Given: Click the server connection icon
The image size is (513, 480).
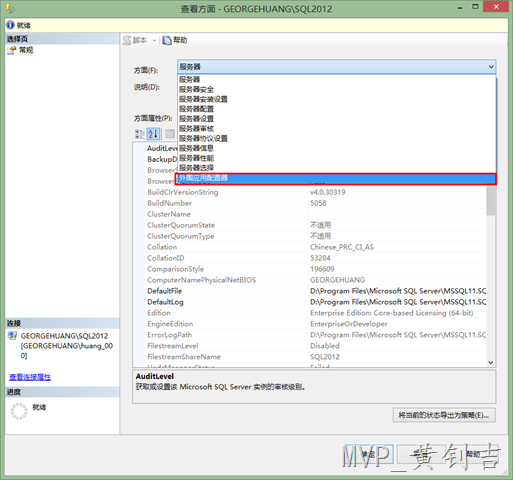Looking at the screenshot, I should 13,336.
